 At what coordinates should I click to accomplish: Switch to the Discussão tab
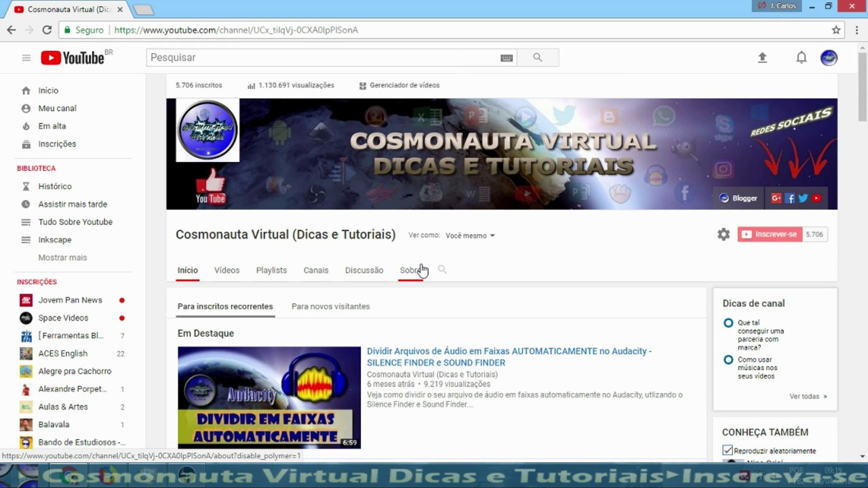[364, 270]
